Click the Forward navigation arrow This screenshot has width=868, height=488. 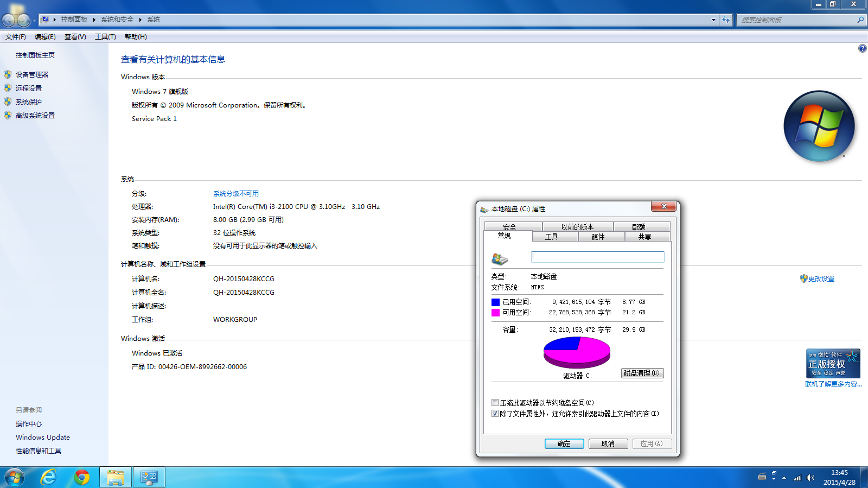(x=23, y=20)
